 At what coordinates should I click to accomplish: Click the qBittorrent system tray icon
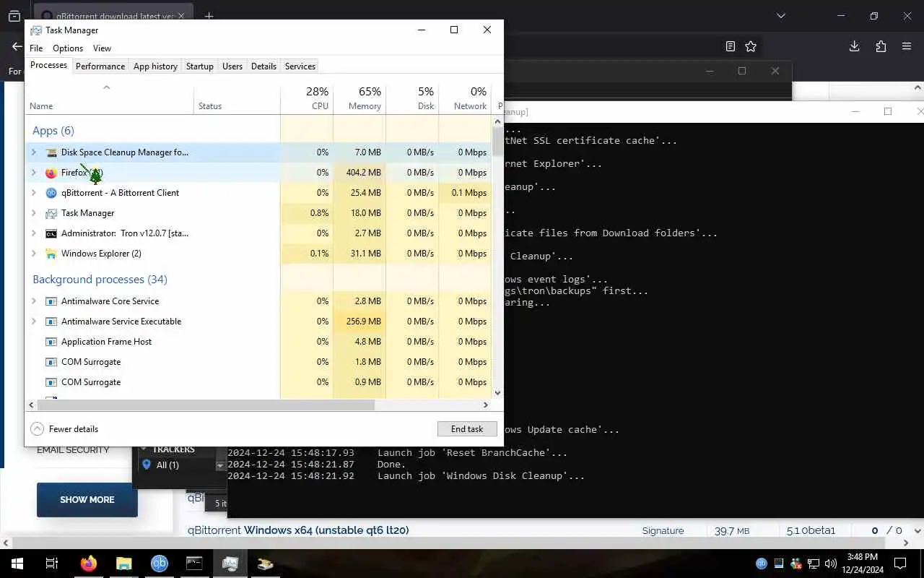coord(762,564)
